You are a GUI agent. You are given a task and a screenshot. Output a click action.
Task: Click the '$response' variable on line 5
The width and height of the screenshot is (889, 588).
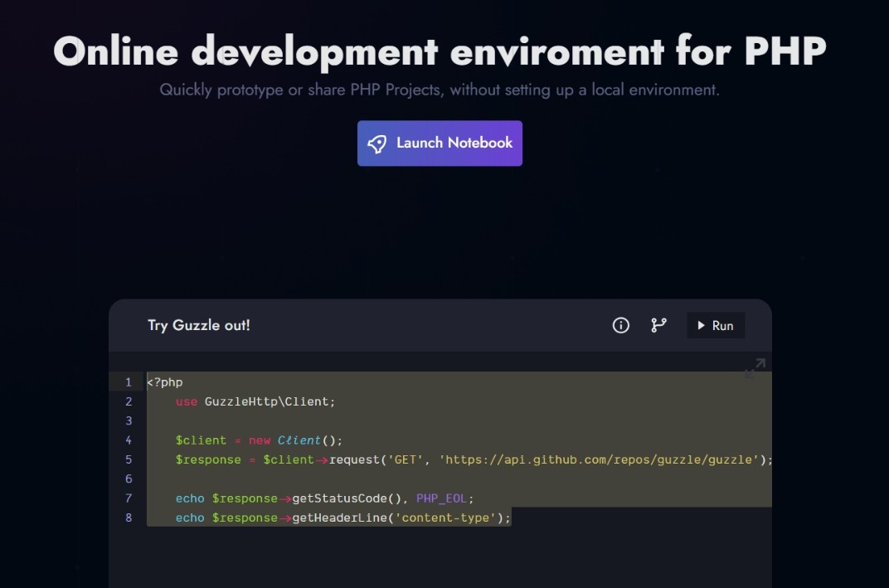click(208, 459)
